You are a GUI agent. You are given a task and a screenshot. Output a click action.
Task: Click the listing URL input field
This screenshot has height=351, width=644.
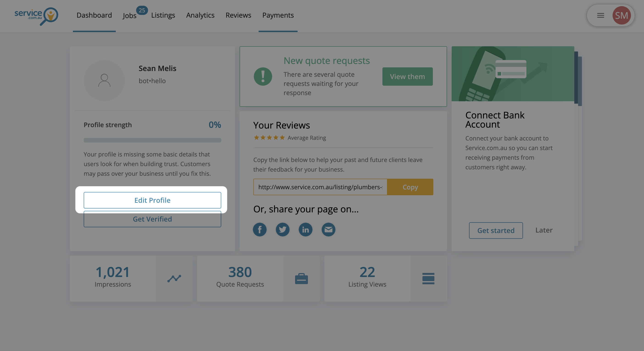pos(320,187)
